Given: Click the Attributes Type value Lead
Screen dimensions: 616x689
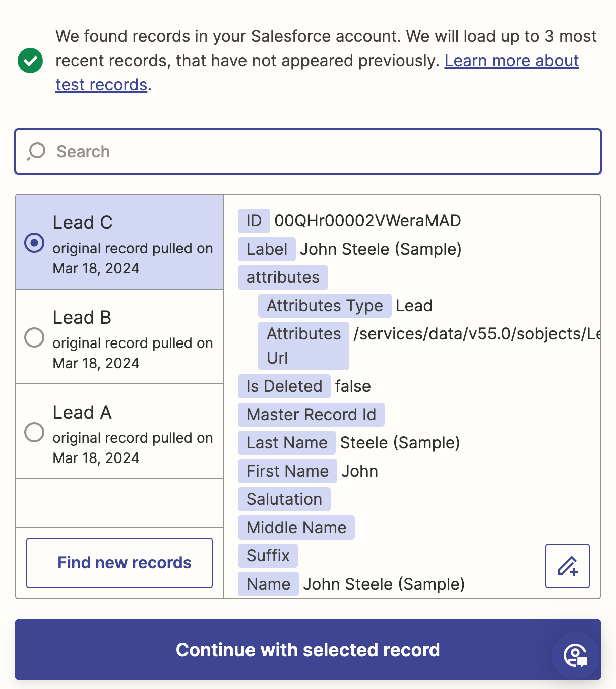Looking at the screenshot, I should click(414, 306).
